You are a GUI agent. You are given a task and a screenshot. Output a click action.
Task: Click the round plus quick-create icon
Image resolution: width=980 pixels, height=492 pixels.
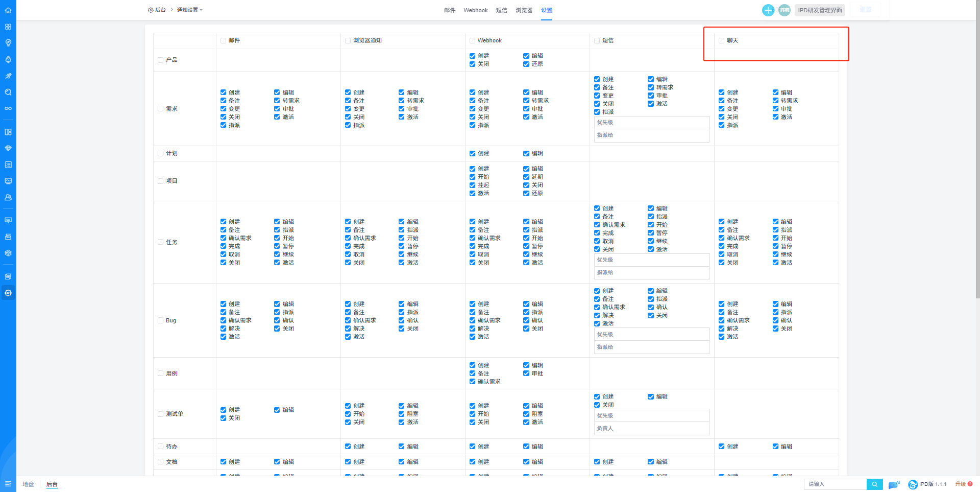click(768, 10)
